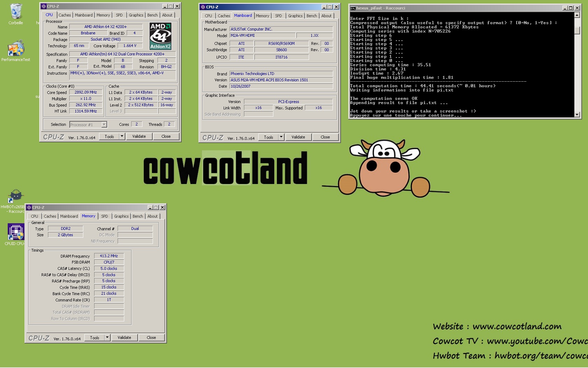Click the CPU-Z title icon in the Memory window
The image size is (588, 368).
point(29,207)
